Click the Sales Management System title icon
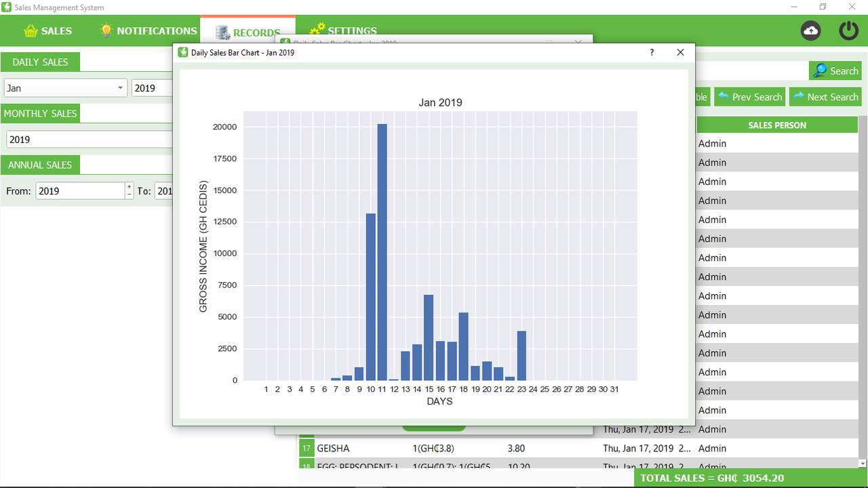Viewport: 868px width, 488px height. pos(7,7)
